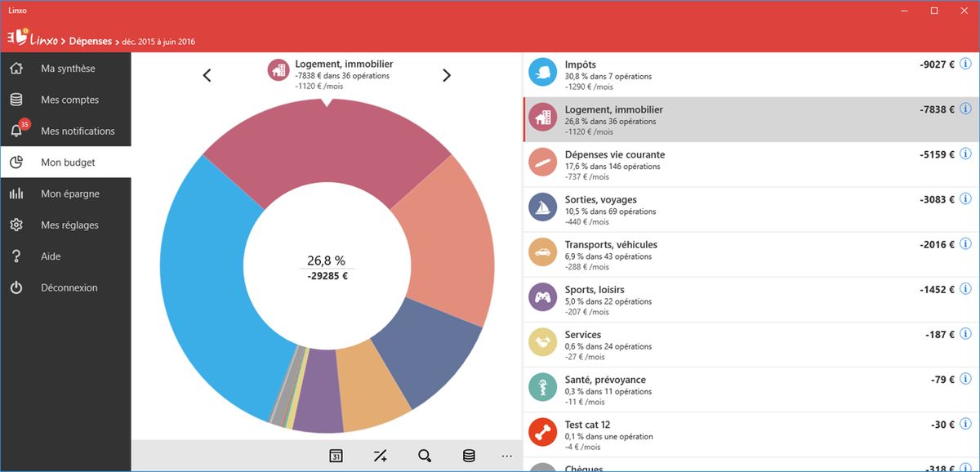The width and height of the screenshot is (980, 472).
Task: Open the Mes réglages gear icon
Action: (x=17, y=225)
